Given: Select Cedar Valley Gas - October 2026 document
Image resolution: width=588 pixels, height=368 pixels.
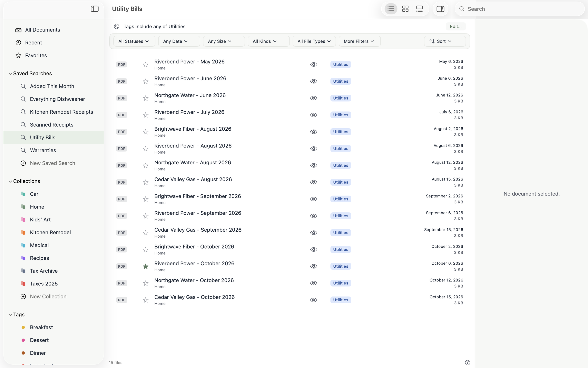Looking at the screenshot, I should [x=289, y=300].
